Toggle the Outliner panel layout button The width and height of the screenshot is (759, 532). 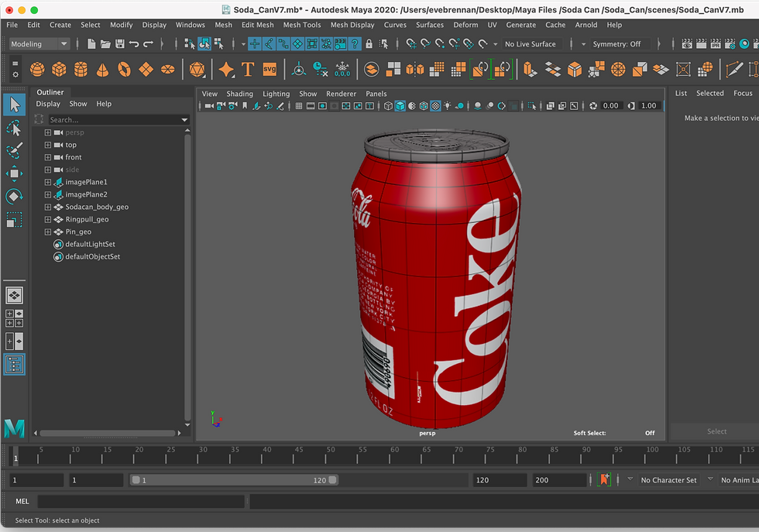[14, 365]
